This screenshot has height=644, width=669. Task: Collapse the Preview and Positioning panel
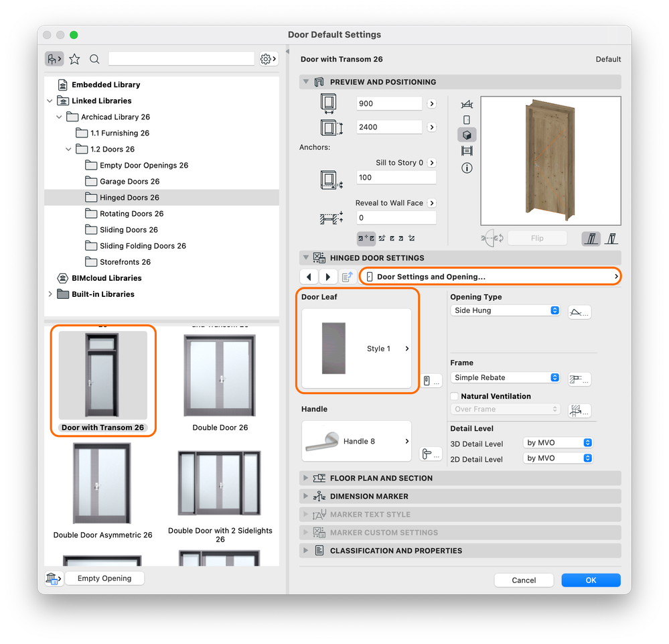click(305, 82)
